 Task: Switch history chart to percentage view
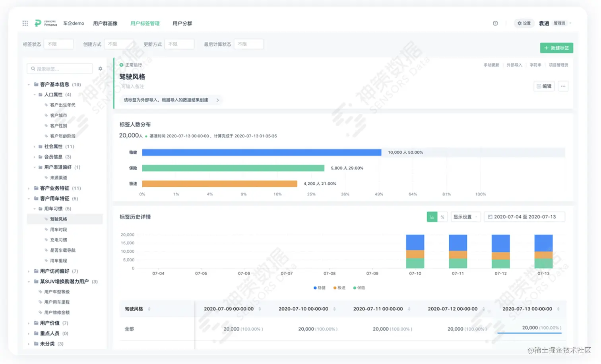coord(442,217)
